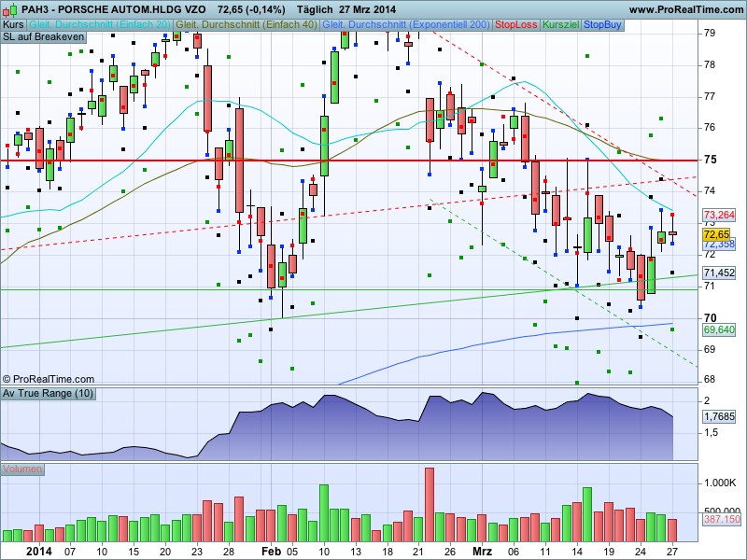Click the current price tag 72,65
The width and height of the screenshot is (747, 560).
click(716, 234)
